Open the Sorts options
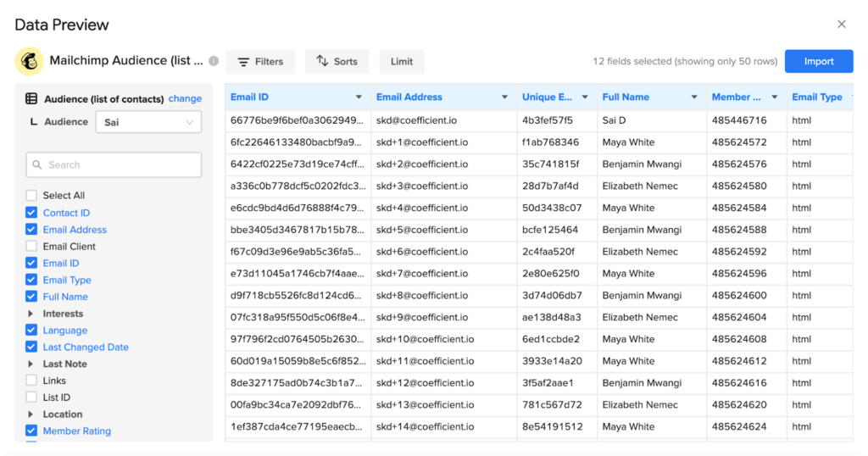Screen dimensions: 868x456 (337, 61)
